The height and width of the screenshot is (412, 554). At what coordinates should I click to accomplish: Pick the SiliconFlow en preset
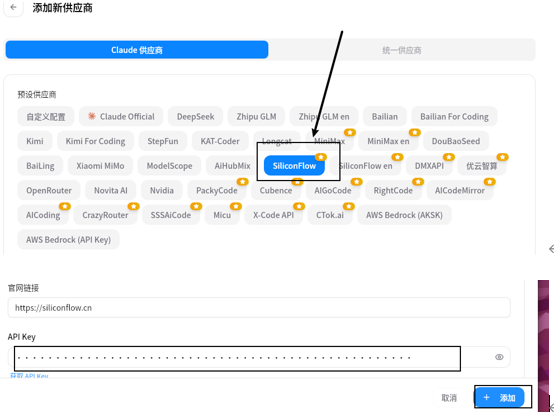[x=365, y=166]
